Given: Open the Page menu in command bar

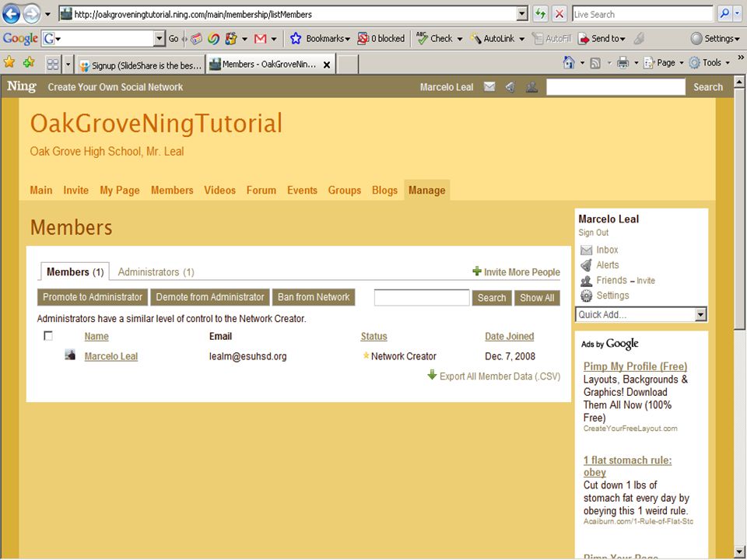Looking at the screenshot, I should (664, 63).
